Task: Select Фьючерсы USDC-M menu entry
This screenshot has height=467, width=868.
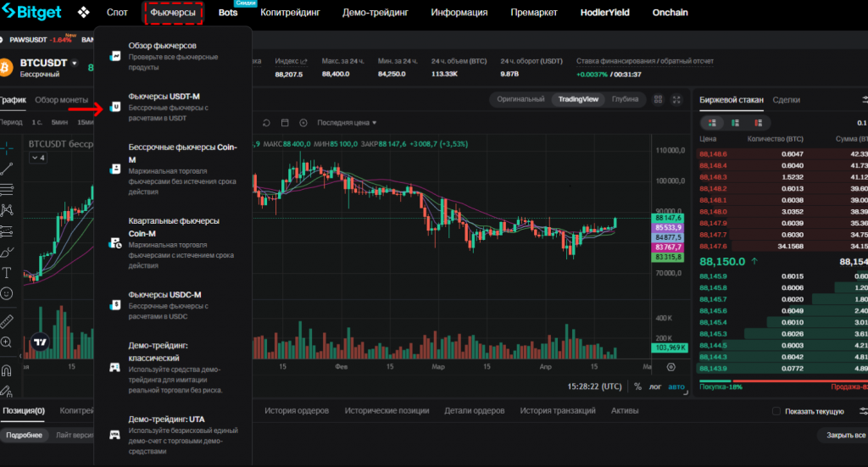Action: coord(173,305)
